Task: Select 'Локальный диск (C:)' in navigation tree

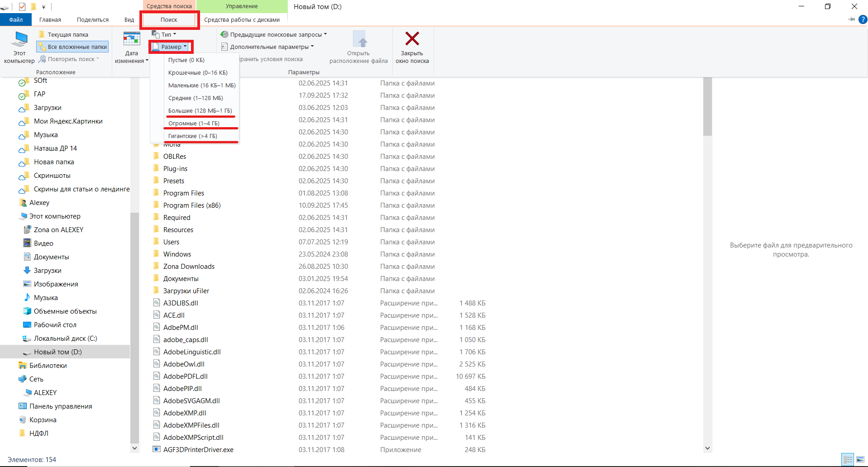Action: tap(65, 338)
